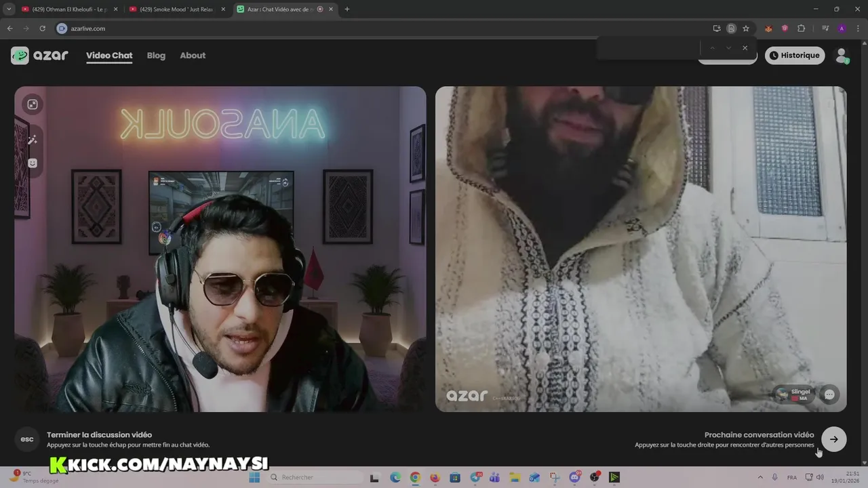Reload the current page

[42, 28]
